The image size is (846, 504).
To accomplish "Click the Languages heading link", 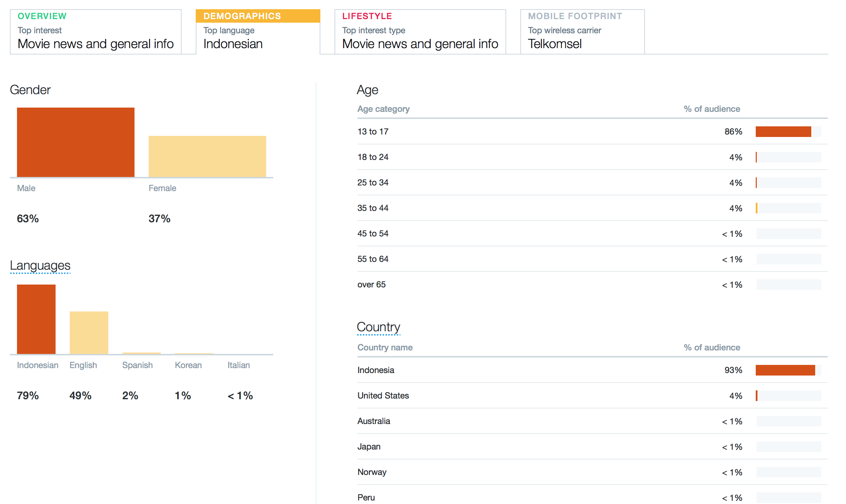I will pos(40,265).
